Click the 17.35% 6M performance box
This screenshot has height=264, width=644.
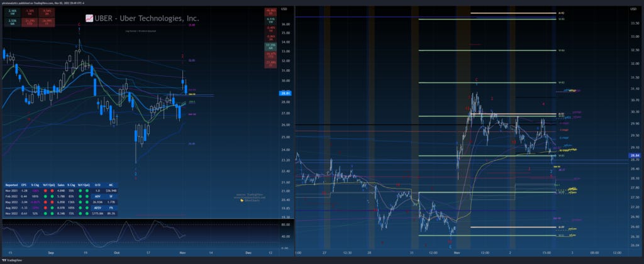pyautogui.click(x=270, y=45)
